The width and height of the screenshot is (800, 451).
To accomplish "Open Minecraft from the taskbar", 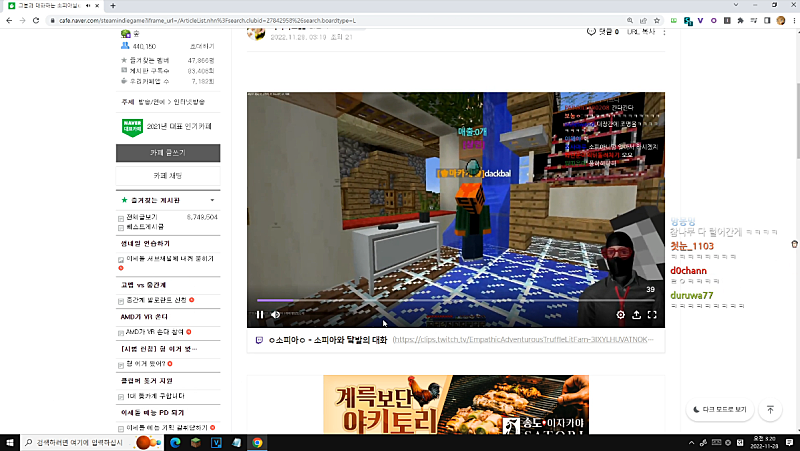I will coord(195,442).
